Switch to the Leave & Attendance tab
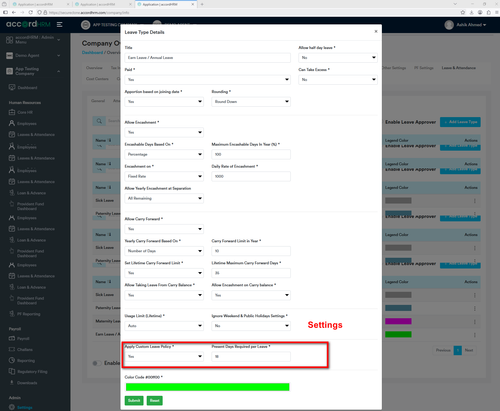 coord(459,68)
